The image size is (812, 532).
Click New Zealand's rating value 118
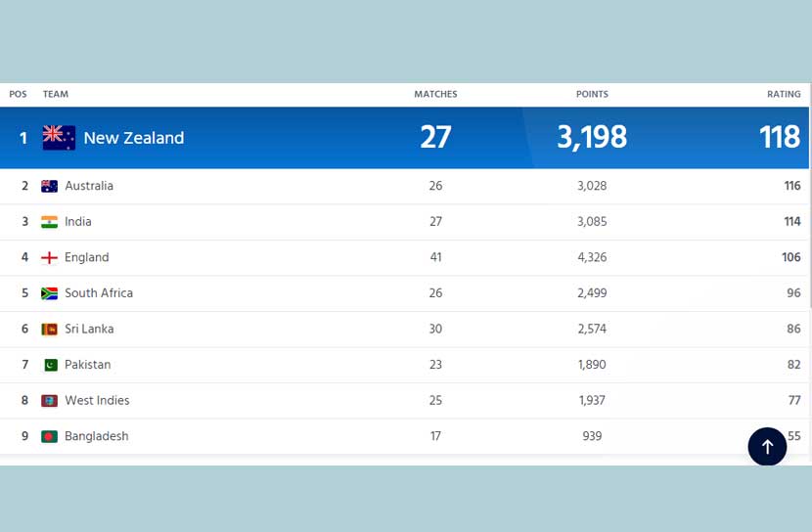780,137
